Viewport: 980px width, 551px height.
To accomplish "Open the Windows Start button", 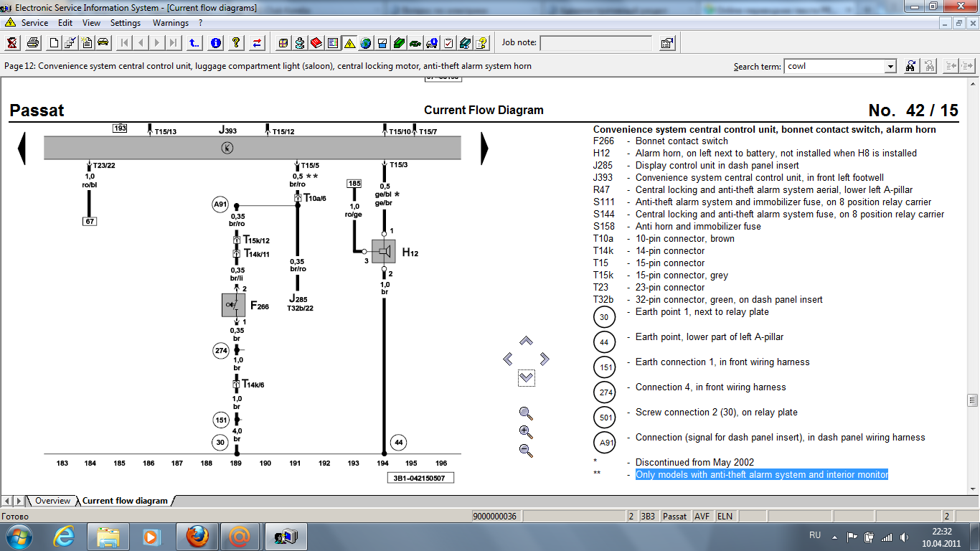I will (x=18, y=536).
